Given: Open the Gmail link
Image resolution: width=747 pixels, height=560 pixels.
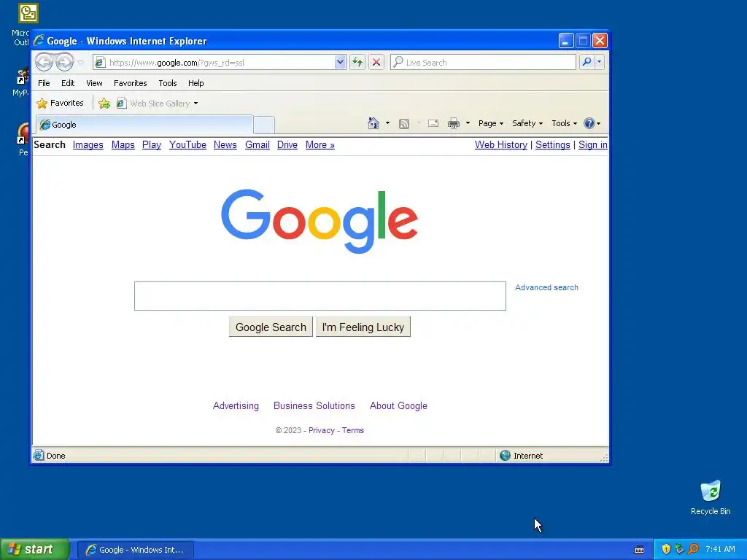Looking at the screenshot, I should tap(258, 145).
